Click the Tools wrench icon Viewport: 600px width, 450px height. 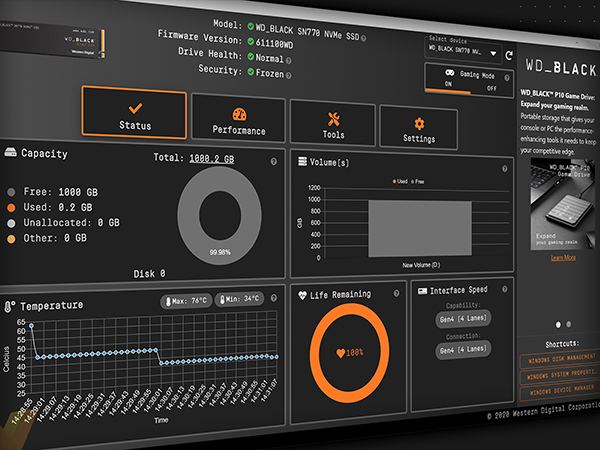[334, 119]
